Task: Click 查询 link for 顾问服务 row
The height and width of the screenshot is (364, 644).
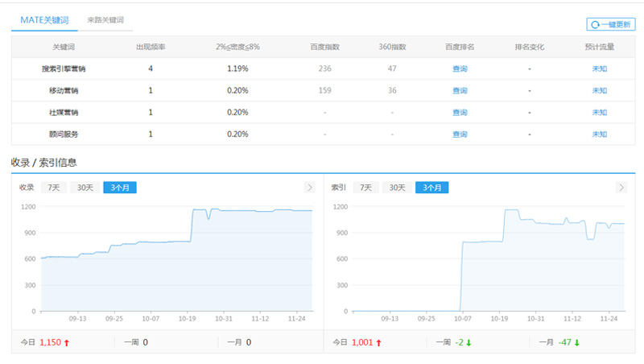Action: click(459, 134)
